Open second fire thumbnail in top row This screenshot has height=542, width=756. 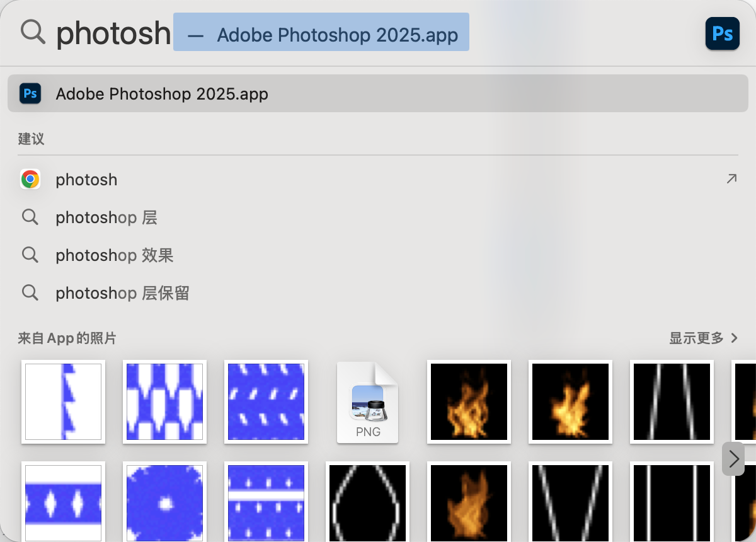(570, 401)
